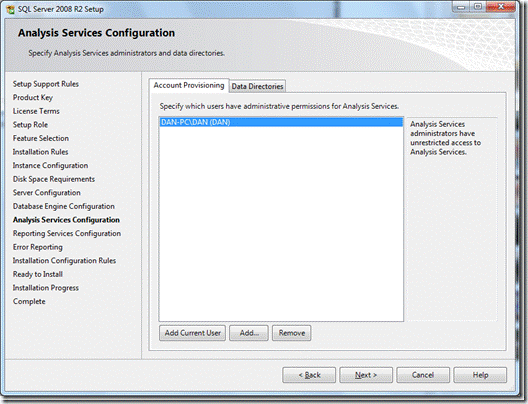The width and height of the screenshot is (528, 404).
Task: Click Instance Configuration step
Action: [51, 165]
